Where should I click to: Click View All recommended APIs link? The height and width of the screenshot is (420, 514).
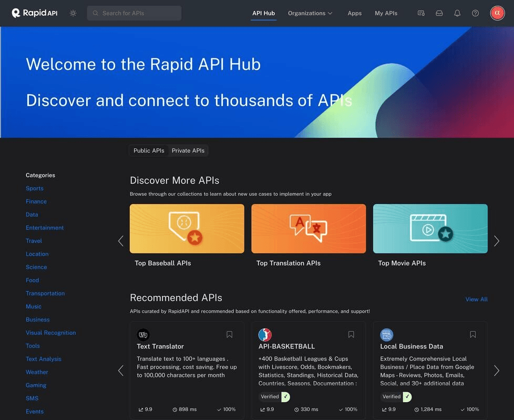[x=476, y=299]
